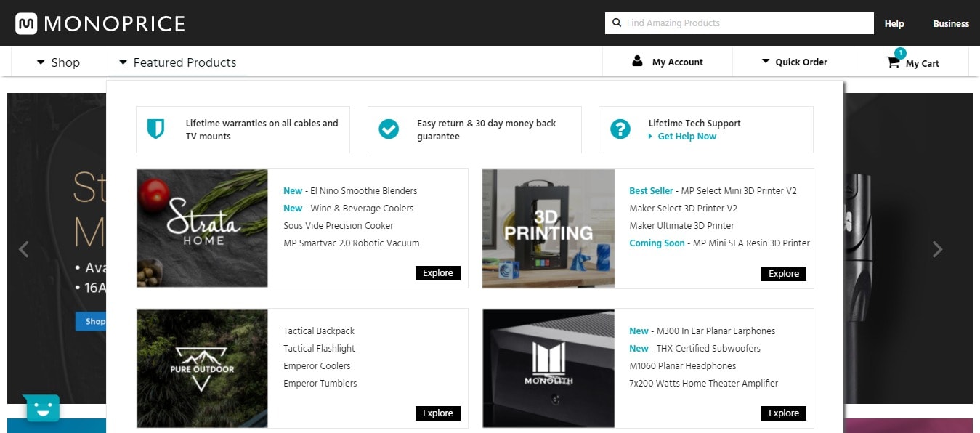
Task: Click the easy return checkmark icon
Action: click(389, 129)
